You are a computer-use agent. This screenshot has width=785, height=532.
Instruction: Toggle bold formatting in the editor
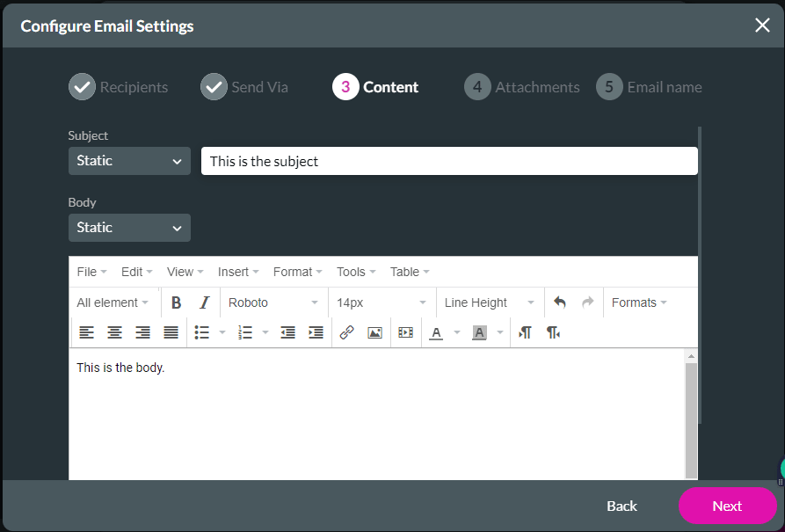tap(177, 302)
